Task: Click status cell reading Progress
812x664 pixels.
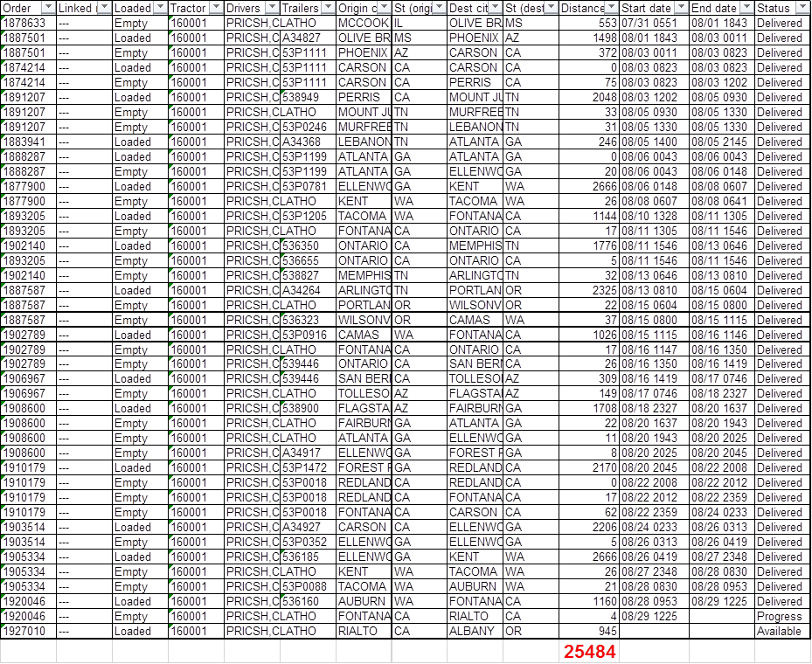Action: point(782,617)
